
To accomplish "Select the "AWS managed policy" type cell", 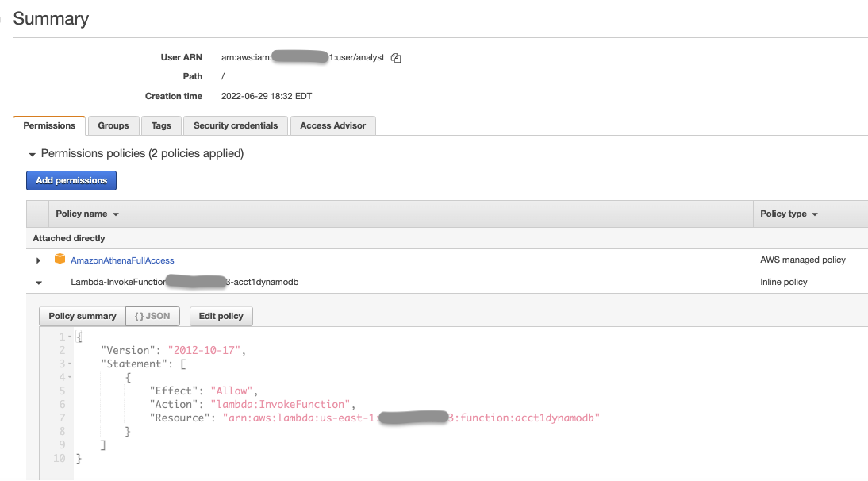I will click(x=803, y=260).
